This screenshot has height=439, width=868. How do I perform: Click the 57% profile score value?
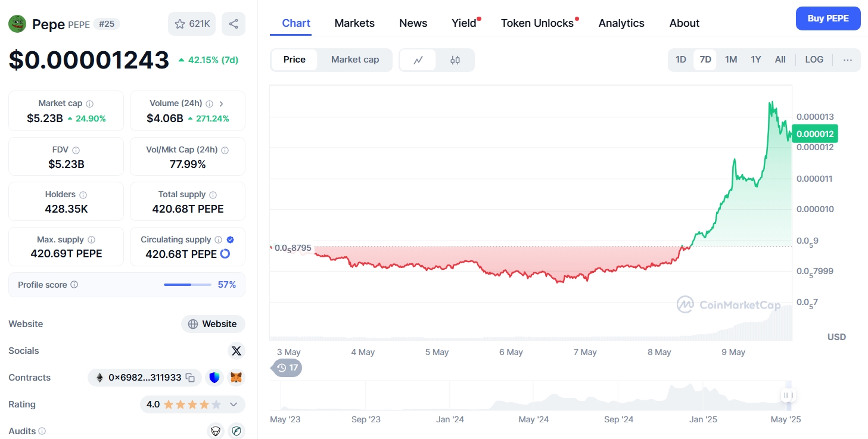[x=227, y=285]
